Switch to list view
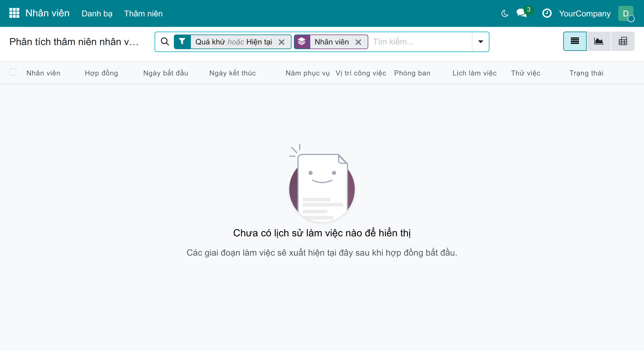The height and width of the screenshot is (351, 644). click(575, 41)
